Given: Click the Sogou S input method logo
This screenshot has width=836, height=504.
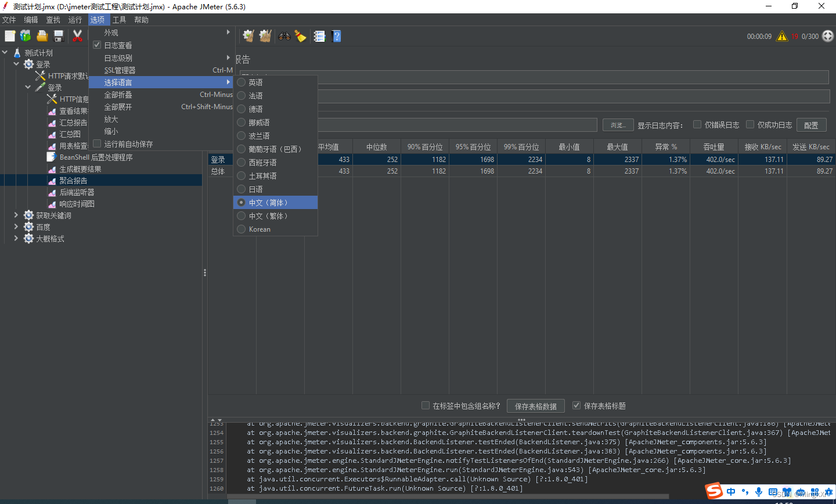Looking at the screenshot, I should 714,491.
